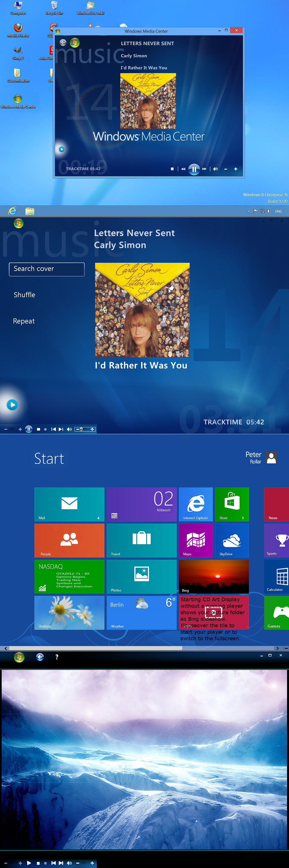Switch ENG input language in the tray
Viewport: 289px width, 868px height.
pos(278,211)
